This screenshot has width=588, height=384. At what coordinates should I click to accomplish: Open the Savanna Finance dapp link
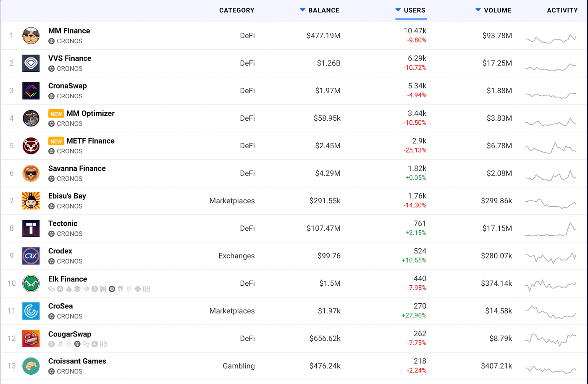coord(77,168)
